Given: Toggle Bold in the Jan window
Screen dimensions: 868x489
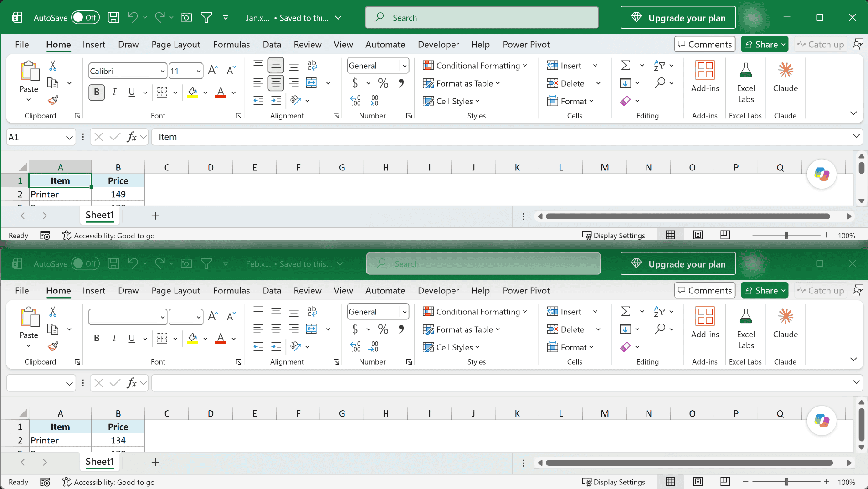Looking at the screenshot, I should click(x=97, y=93).
